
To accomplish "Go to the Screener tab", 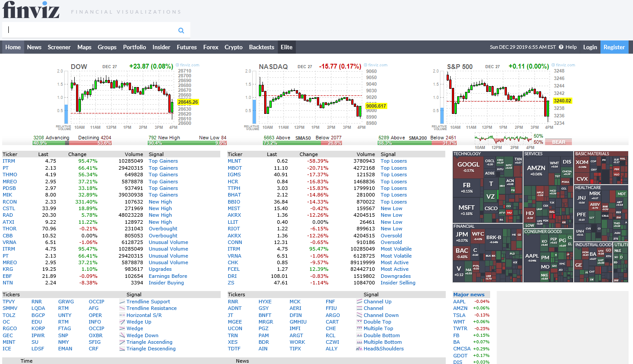I will pyautogui.click(x=59, y=47).
